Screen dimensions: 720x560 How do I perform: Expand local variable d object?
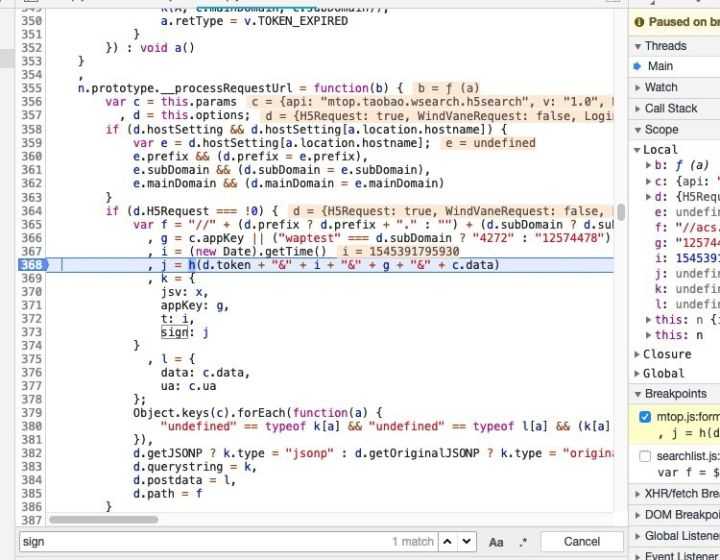(x=648, y=196)
